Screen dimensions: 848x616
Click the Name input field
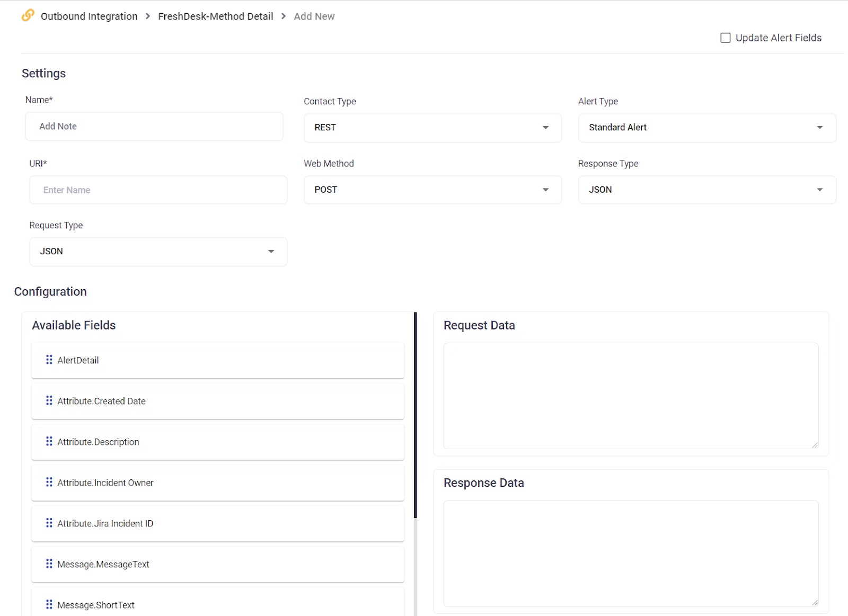pyautogui.click(x=154, y=127)
